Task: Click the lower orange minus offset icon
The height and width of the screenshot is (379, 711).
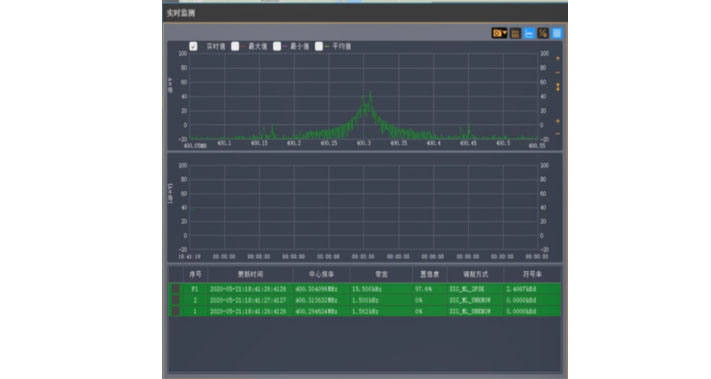Action: 558,133
